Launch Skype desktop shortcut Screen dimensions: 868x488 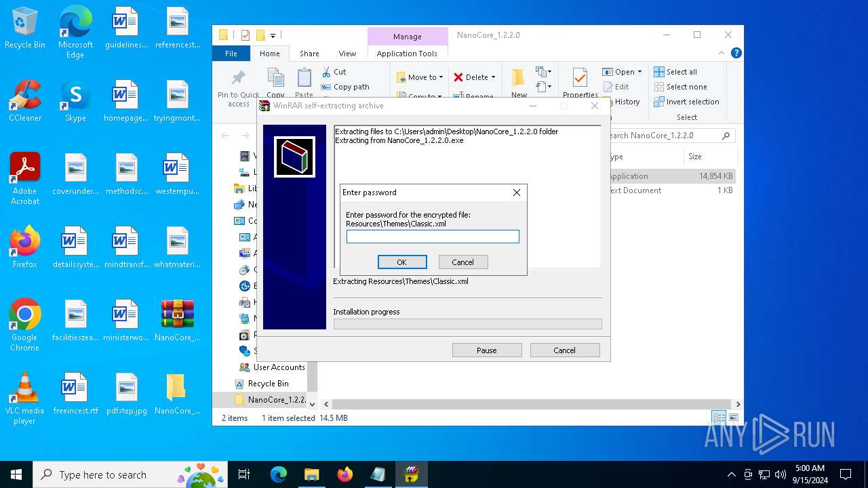pos(75,101)
